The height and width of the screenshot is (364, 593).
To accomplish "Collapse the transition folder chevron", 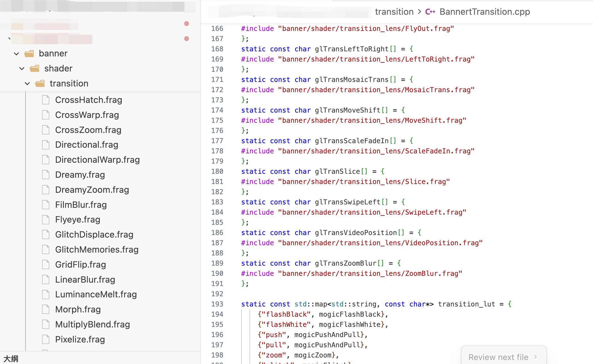I will tap(27, 83).
